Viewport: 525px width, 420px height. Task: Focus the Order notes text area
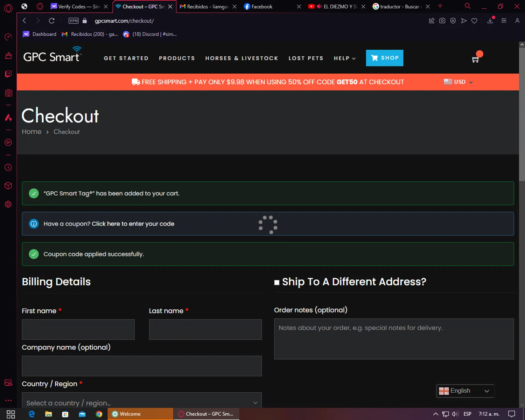394,339
